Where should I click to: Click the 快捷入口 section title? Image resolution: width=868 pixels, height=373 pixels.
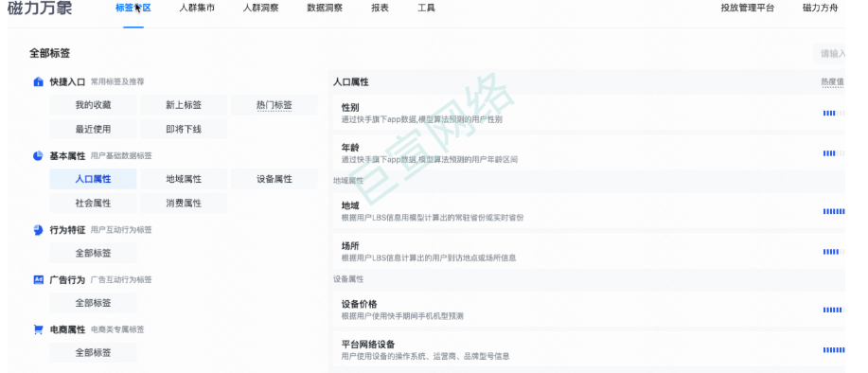point(67,82)
